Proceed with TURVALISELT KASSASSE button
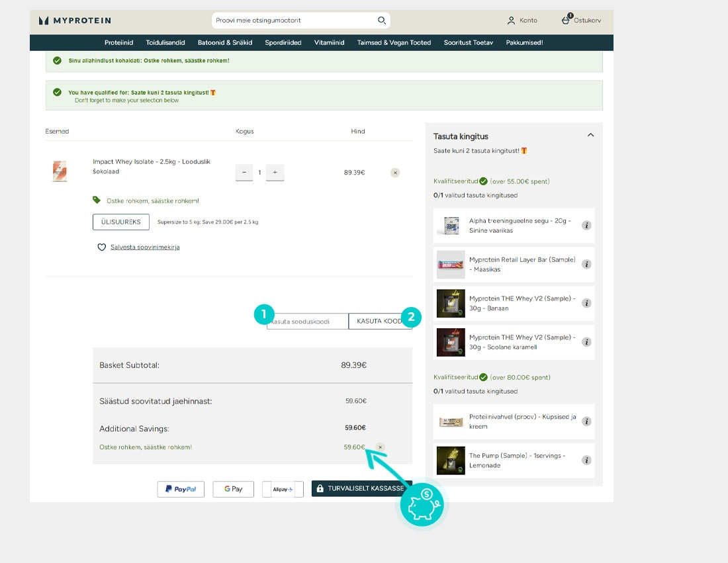The height and width of the screenshot is (563, 728). [361, 488]
